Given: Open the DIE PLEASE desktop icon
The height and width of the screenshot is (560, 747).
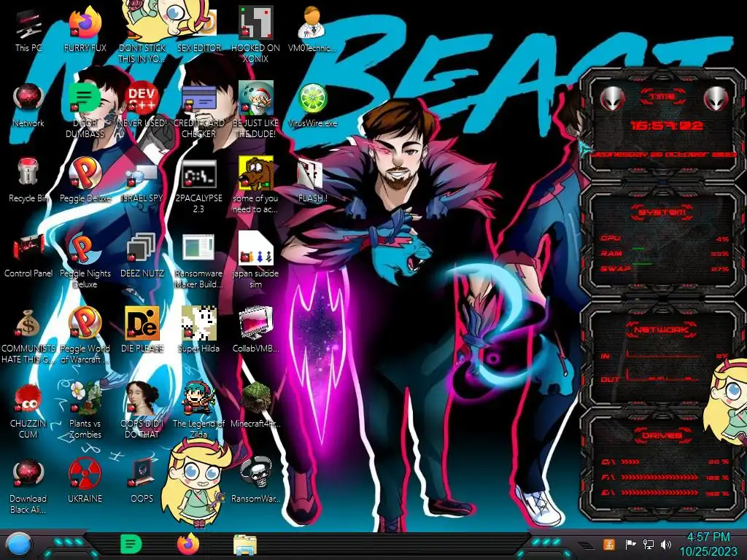Looking at the screenshot, I should click(x=142, y=330).
